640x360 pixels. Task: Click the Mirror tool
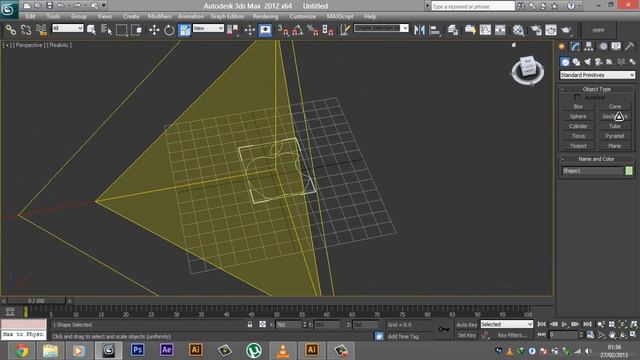(419, 30)
